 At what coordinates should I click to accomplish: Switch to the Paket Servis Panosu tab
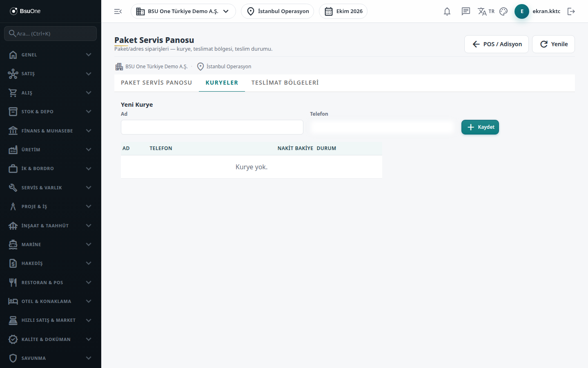click(156, 83)
